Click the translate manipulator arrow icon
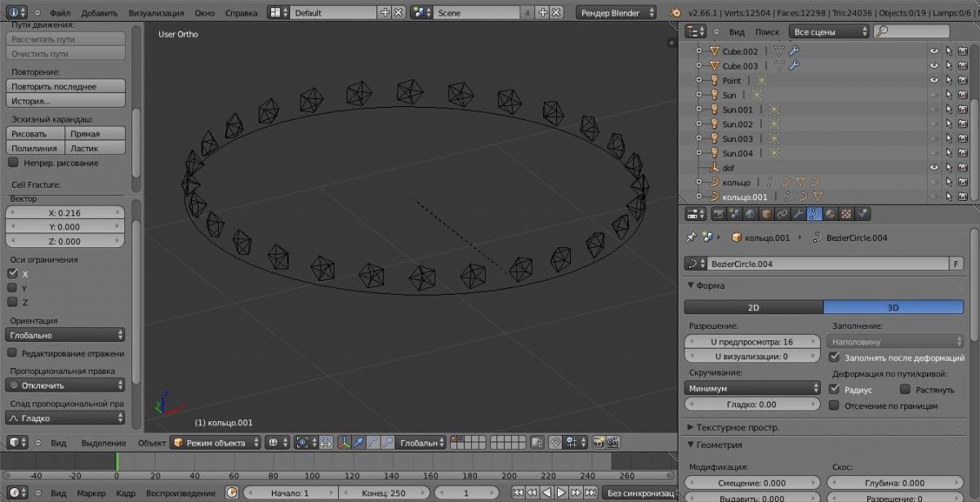This screenshot has height=502, width=980. click(359, 442)
